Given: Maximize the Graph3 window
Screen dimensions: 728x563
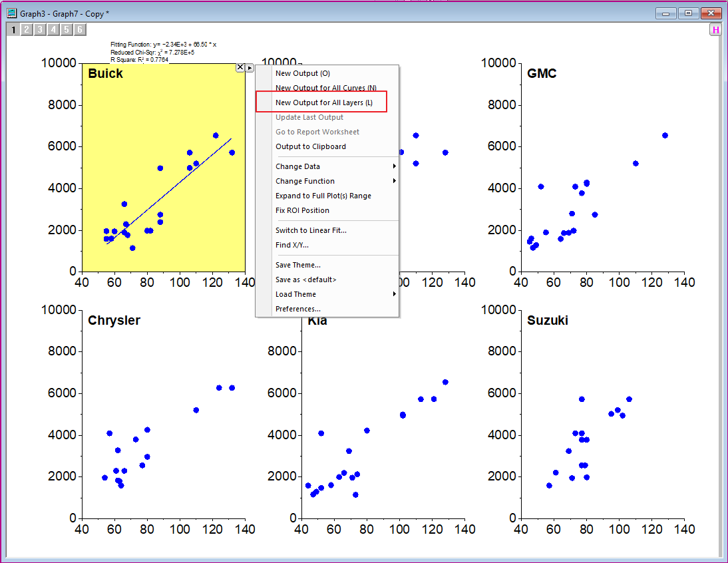Looking at the screenshot, I should coord(688,13).
